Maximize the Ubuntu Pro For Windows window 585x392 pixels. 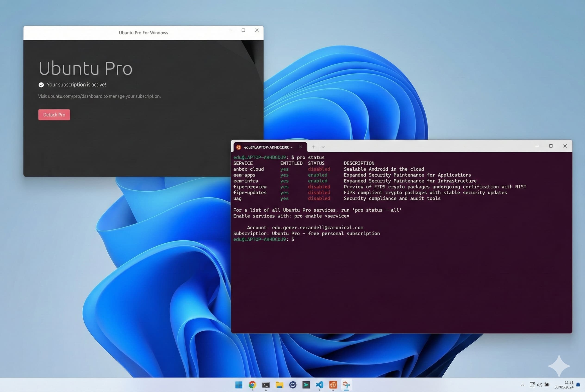[243, 30]
